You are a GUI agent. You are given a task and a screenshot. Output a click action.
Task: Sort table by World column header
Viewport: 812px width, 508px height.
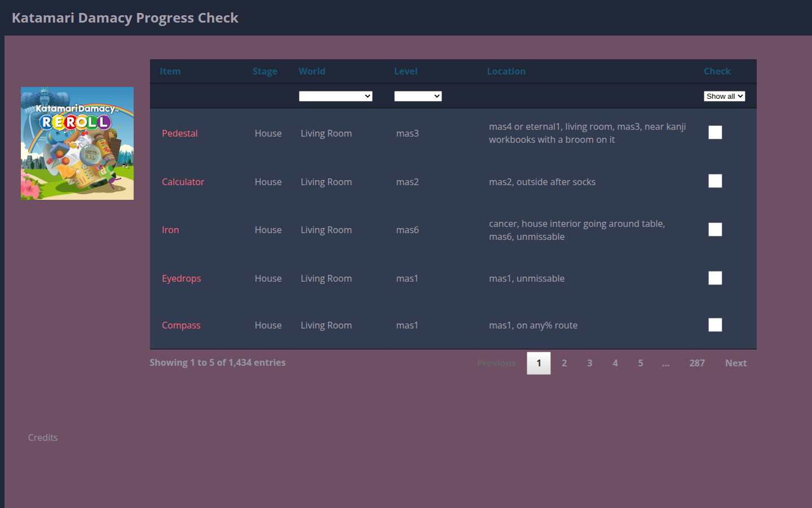click(x=312, y=71)
